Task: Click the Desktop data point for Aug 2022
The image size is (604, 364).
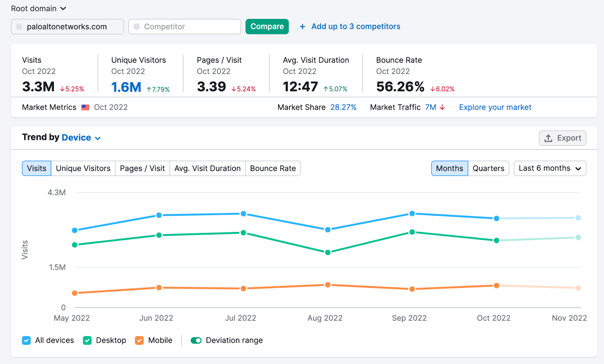Action: pyautogui.click(x=328, y=252)
